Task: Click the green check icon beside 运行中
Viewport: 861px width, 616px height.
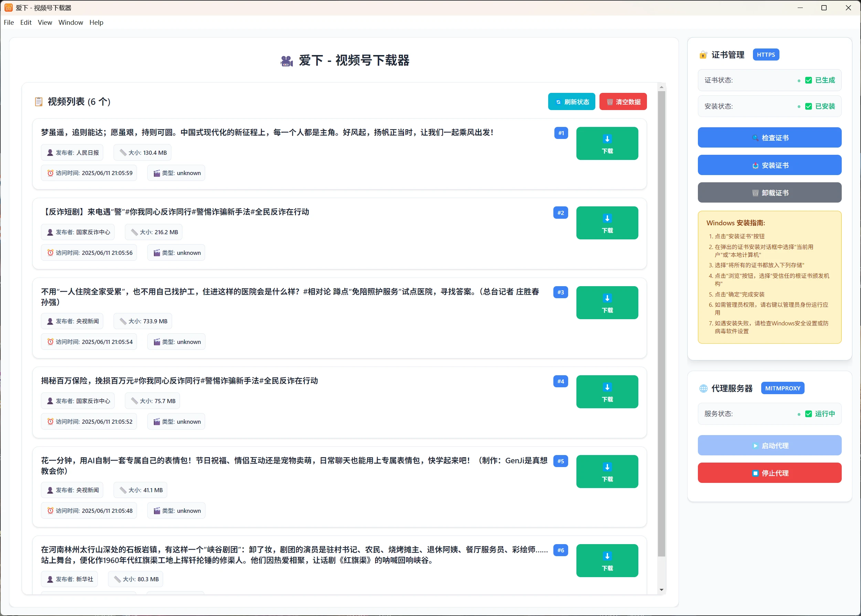Action: click(808, 414)
